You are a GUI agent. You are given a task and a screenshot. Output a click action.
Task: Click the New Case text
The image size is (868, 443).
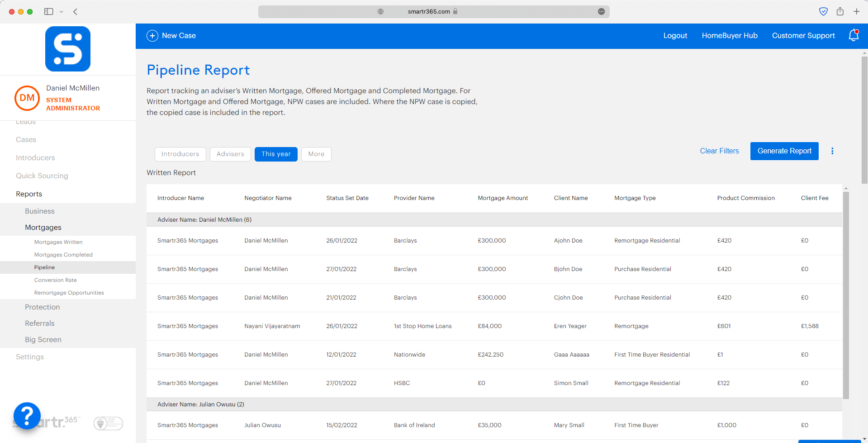(179, 36)
